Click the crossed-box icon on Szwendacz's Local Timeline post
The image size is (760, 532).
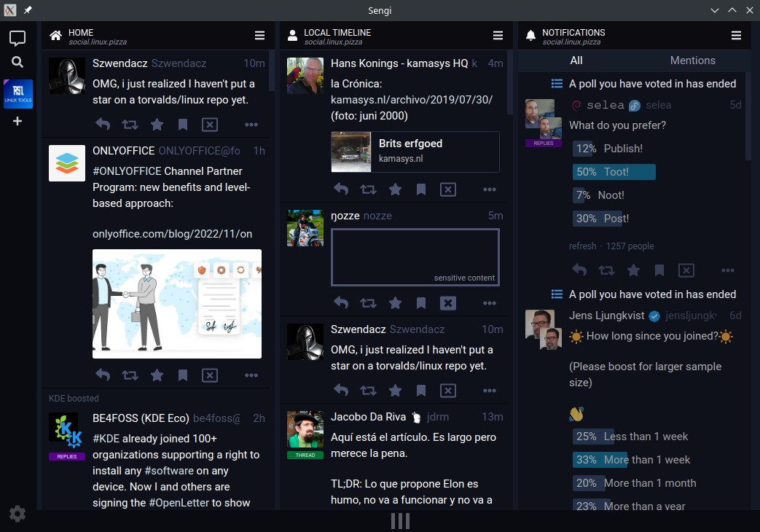point(448,391)
